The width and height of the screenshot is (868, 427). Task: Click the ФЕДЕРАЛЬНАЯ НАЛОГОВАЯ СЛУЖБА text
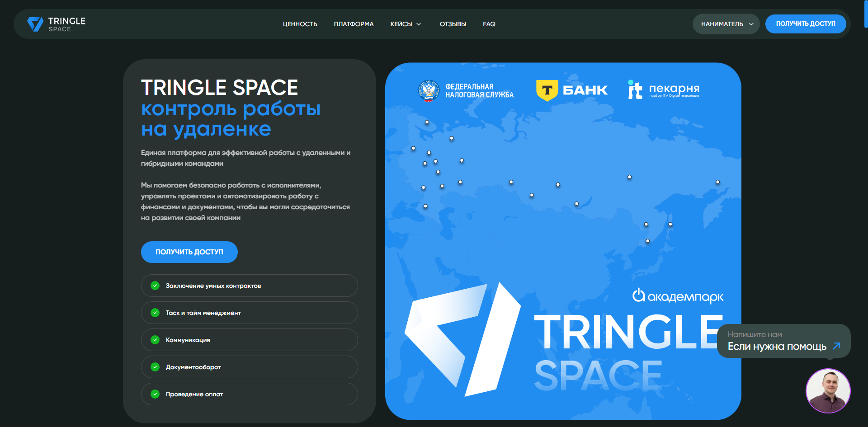[480, 91]
